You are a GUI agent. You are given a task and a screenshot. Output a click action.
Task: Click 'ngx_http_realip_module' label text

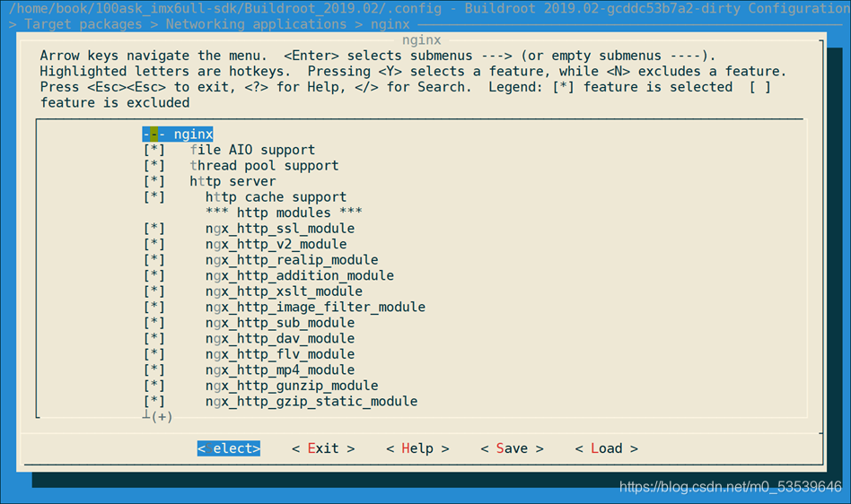tap(292, 259)
